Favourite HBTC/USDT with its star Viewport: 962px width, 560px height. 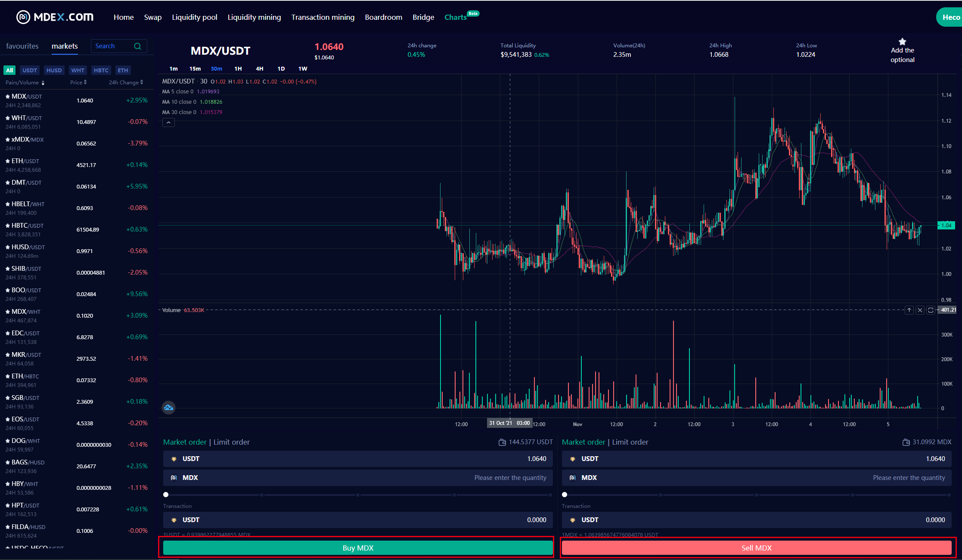tap(8, 226)
